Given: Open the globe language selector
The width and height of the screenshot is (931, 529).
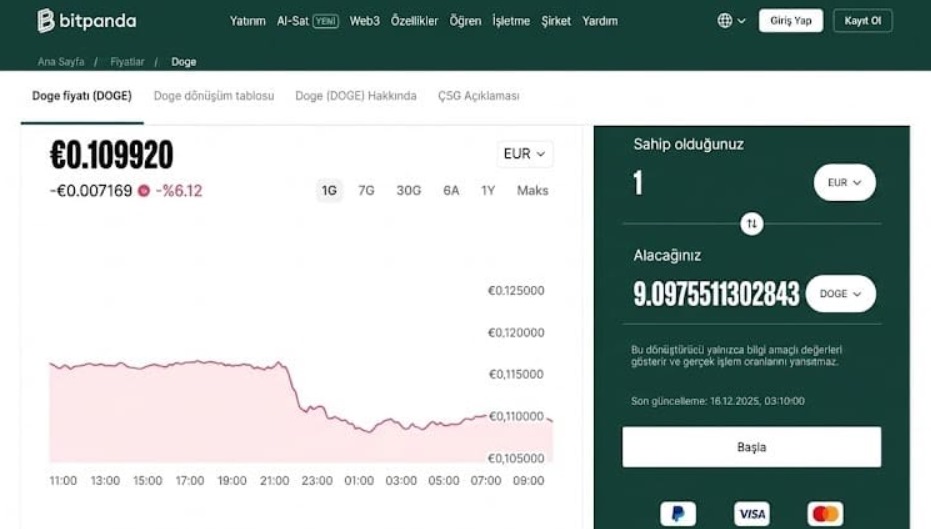Looking at the screenshot, I should (731, 21).
